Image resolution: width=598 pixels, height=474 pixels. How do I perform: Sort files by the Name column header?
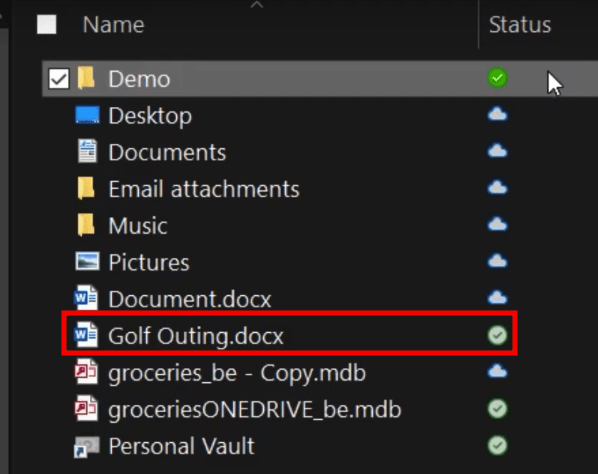(x=113, y=25)
